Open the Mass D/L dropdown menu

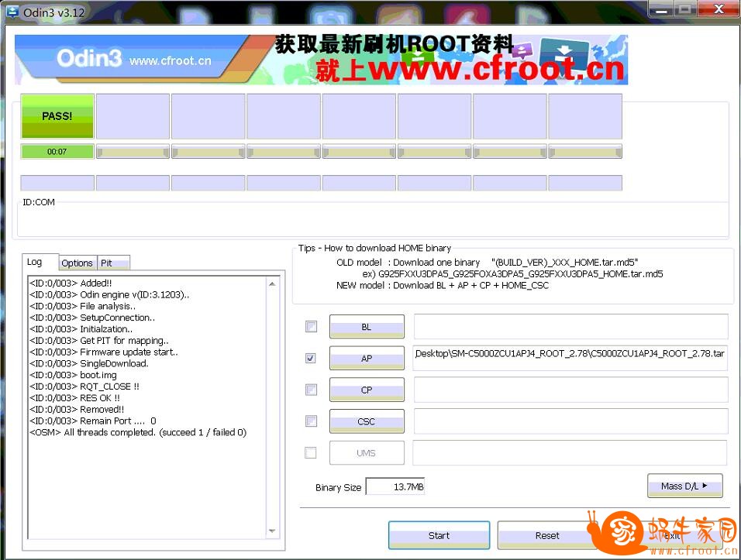click(684, 486)
